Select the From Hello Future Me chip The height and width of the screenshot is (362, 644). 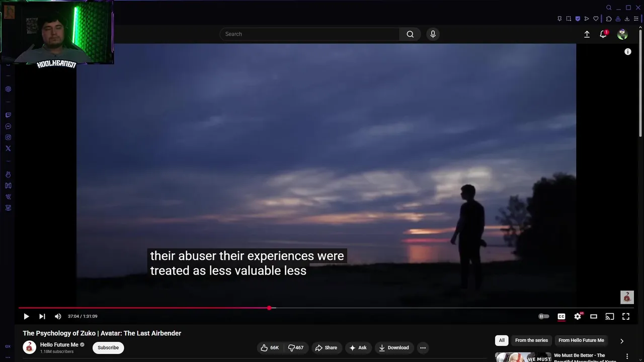[581, 340]
